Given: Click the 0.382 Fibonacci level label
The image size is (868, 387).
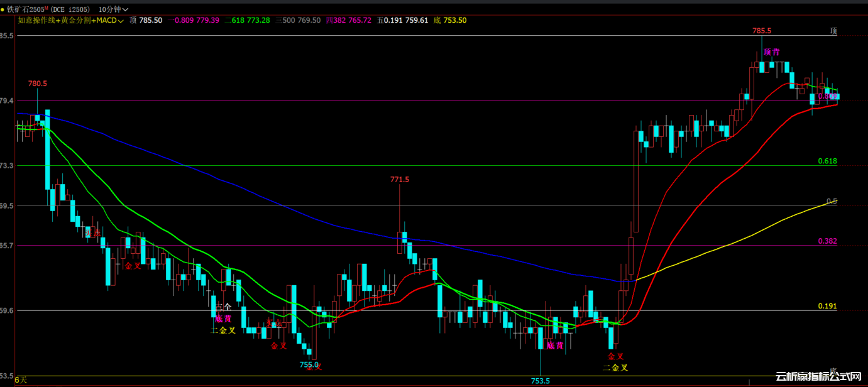Looking at the screenshot, I should pyautogui.click(x=827, y=241).
